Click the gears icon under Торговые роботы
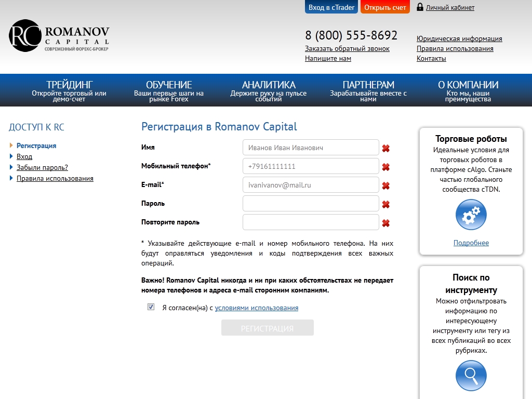The height and width of the screenshot is (399, 532). pos(471,215)
